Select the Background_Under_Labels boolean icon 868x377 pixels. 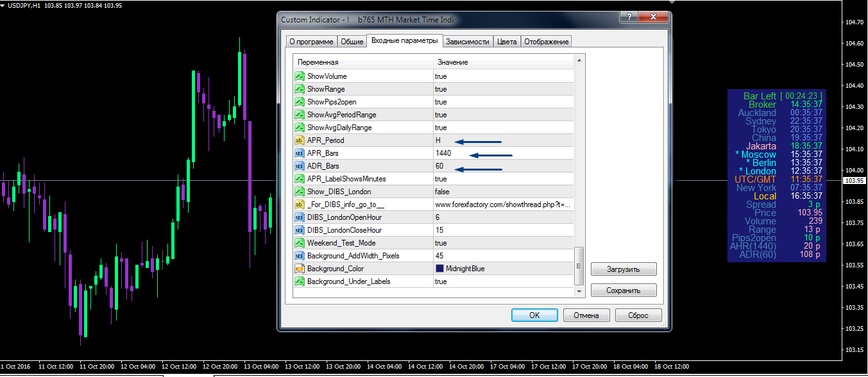tap(300, 281)
